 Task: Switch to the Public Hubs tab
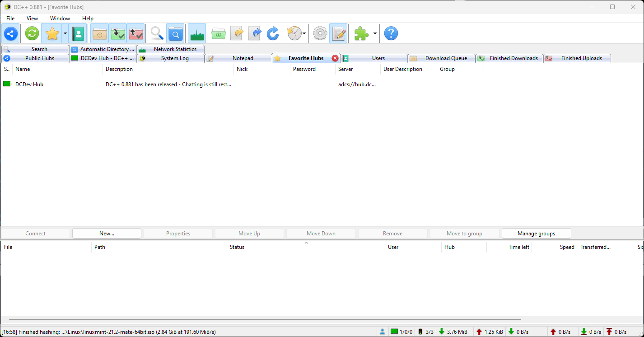35,58
